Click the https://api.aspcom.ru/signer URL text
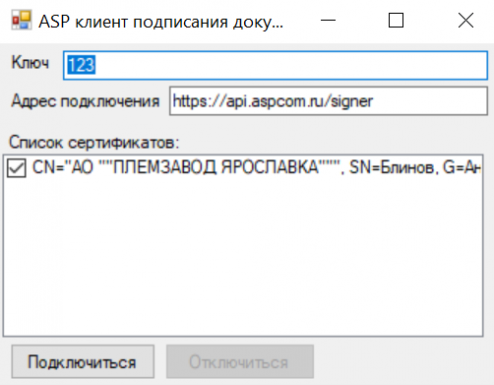Image resolution: width=494 pixels, height=385 pixels. click(x=272, y=101)
